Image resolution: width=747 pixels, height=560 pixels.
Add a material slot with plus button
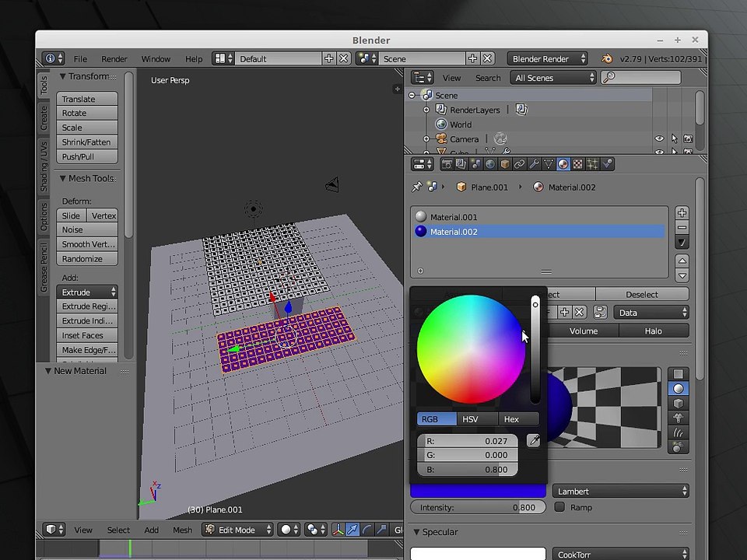pyautogui.click(x=682, y=213)
